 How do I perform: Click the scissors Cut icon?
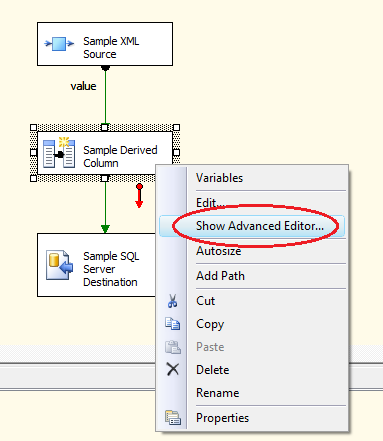tap(172, 301)
